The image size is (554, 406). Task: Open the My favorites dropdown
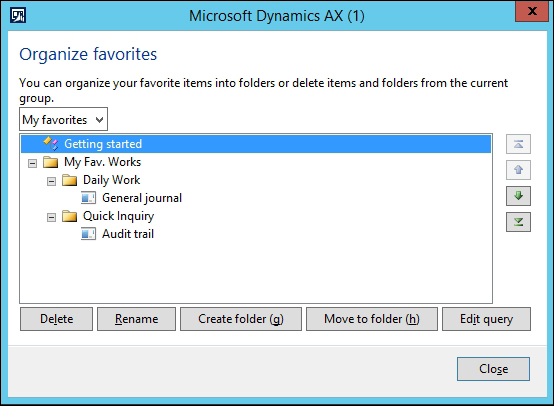coord(64,119)
